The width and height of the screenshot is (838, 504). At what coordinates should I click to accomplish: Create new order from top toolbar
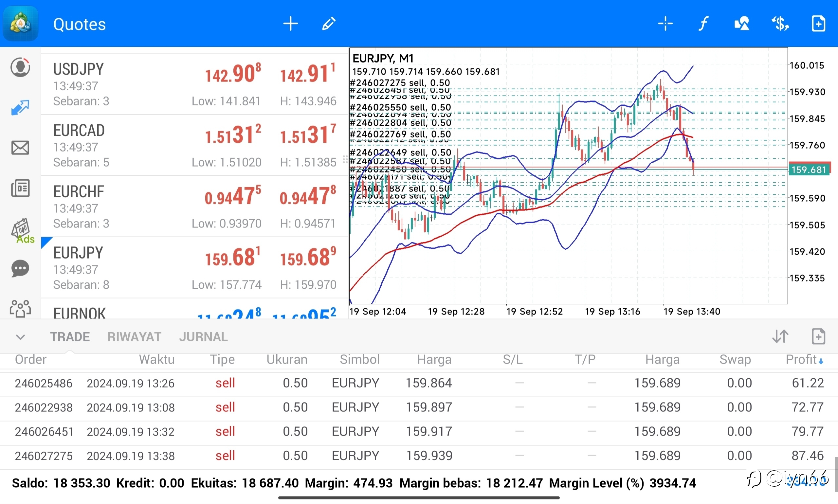point(818,24)
